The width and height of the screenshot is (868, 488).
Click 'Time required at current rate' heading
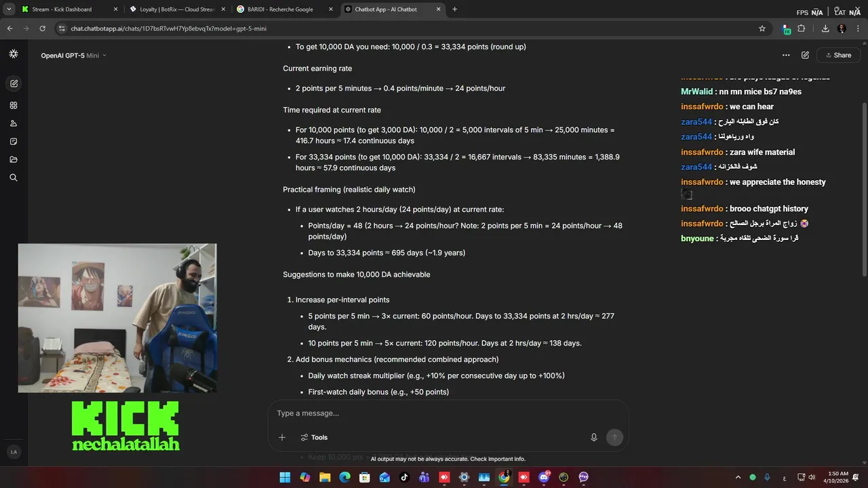tap(332, 110)
